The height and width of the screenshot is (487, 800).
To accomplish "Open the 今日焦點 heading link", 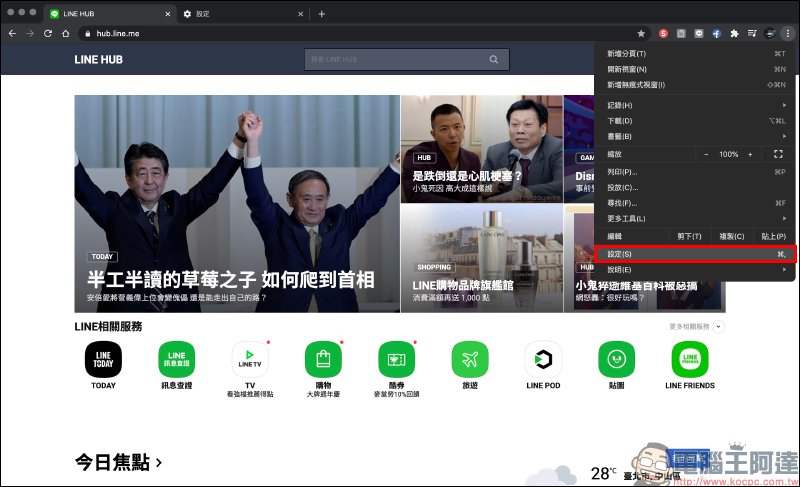I will (x=118, y=462).
